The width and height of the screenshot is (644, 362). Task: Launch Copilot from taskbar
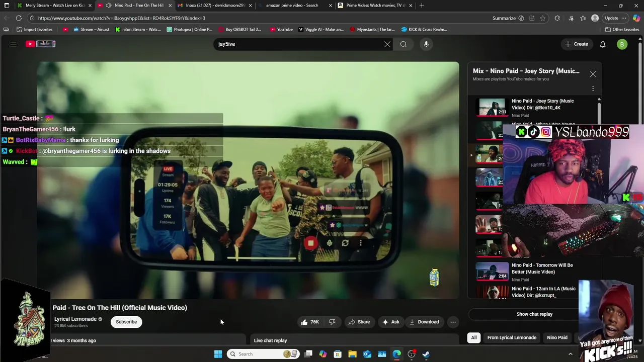(x=323, y=354)
